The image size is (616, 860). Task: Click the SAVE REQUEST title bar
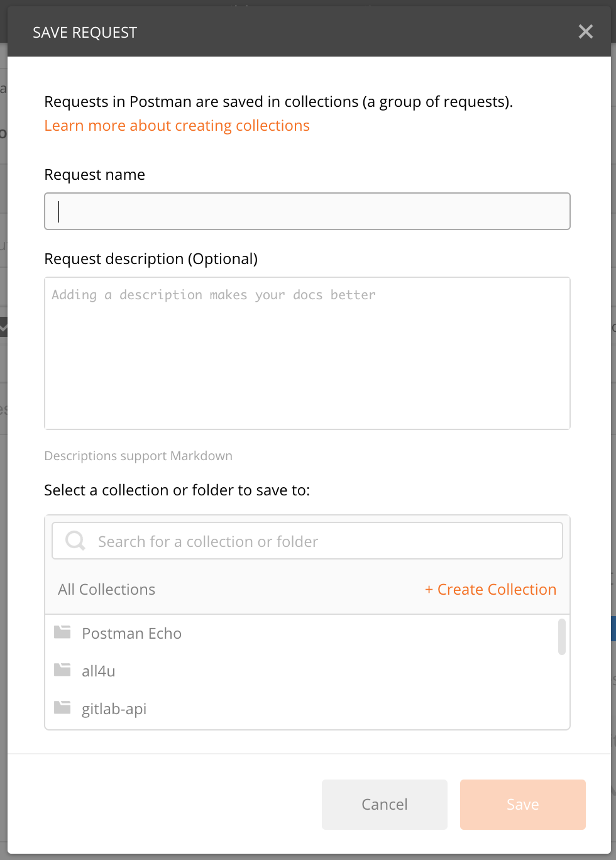(85, 32)
